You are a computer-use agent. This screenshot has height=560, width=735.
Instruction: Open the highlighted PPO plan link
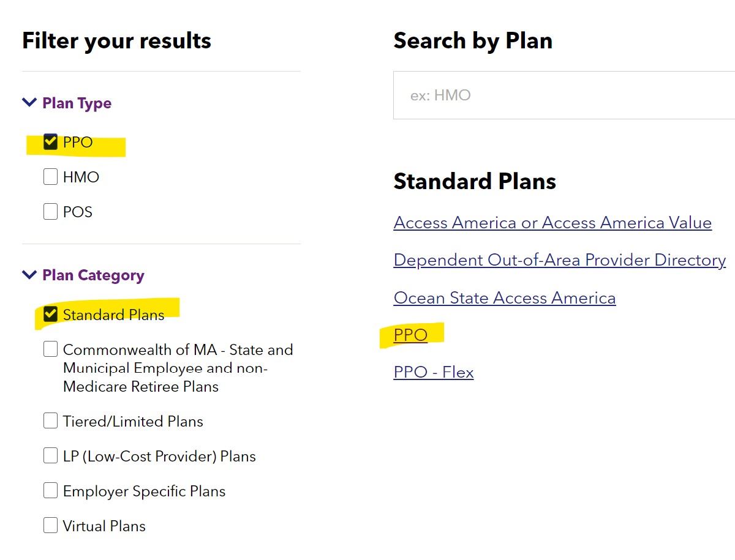click(410, 335)
